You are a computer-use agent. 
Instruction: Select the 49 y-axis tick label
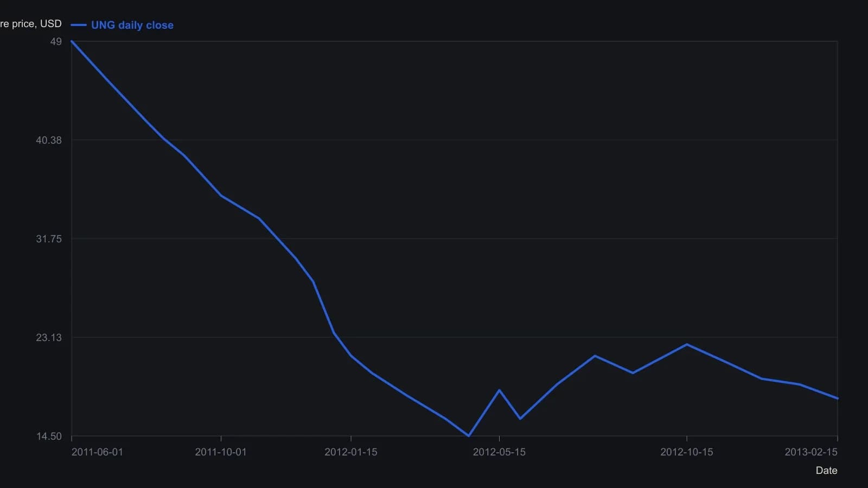[x=56, y=42]
